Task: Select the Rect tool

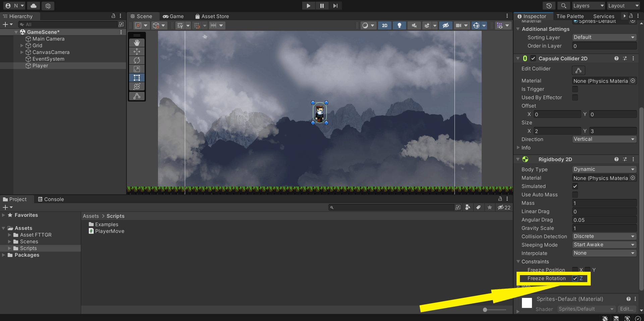Action: click(x=137, y=77)
